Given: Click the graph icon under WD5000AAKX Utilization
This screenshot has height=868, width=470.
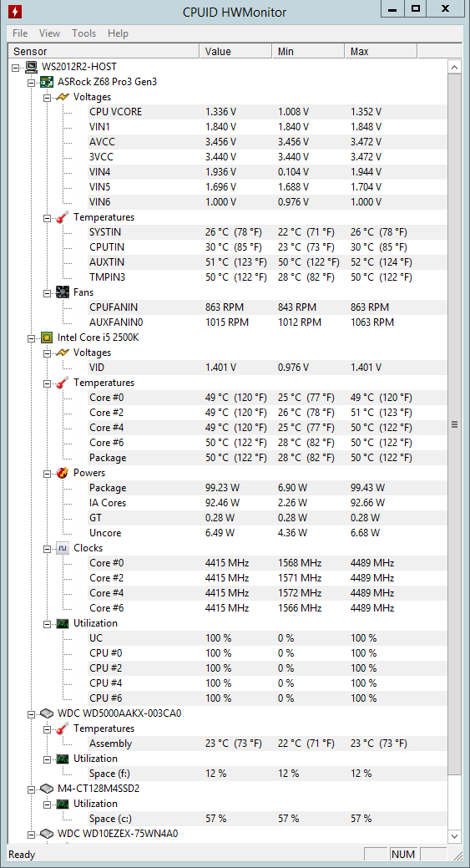Looking at the screenshot, I should point(63,759).
